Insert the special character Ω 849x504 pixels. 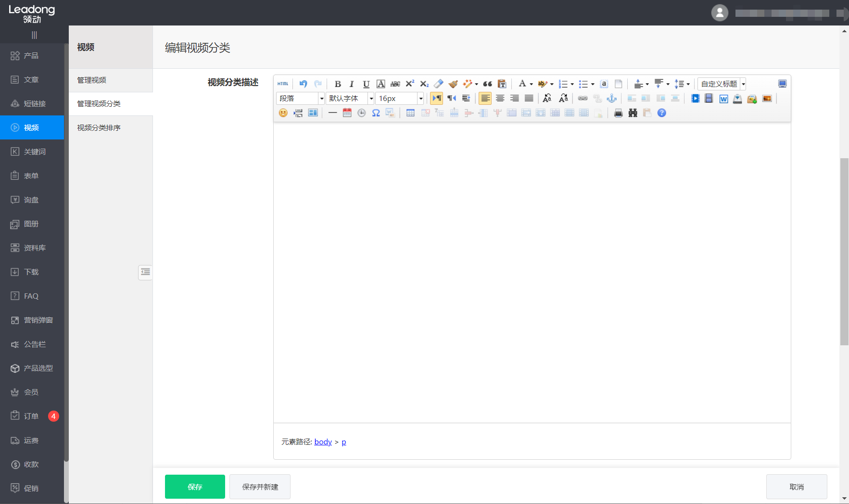click(x=376, y=113)
